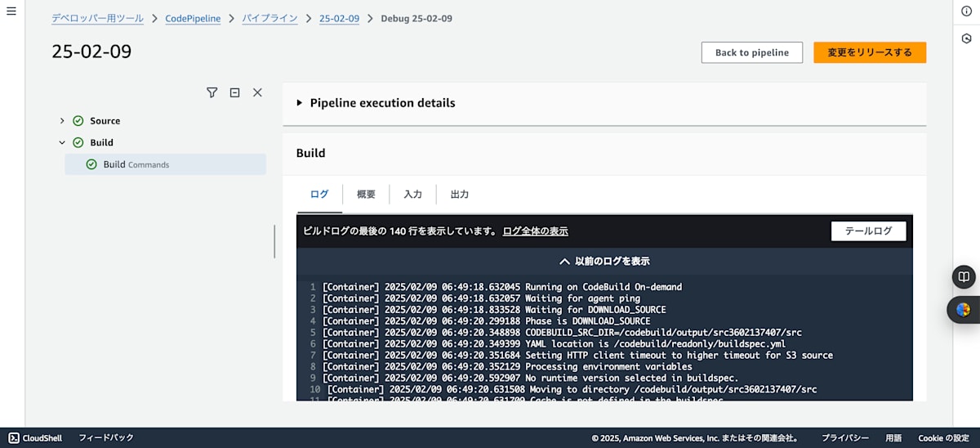The height and width of the screenshot is (448, 980).
Task: Click the 25-02-09 page heading
Action: 91,52
